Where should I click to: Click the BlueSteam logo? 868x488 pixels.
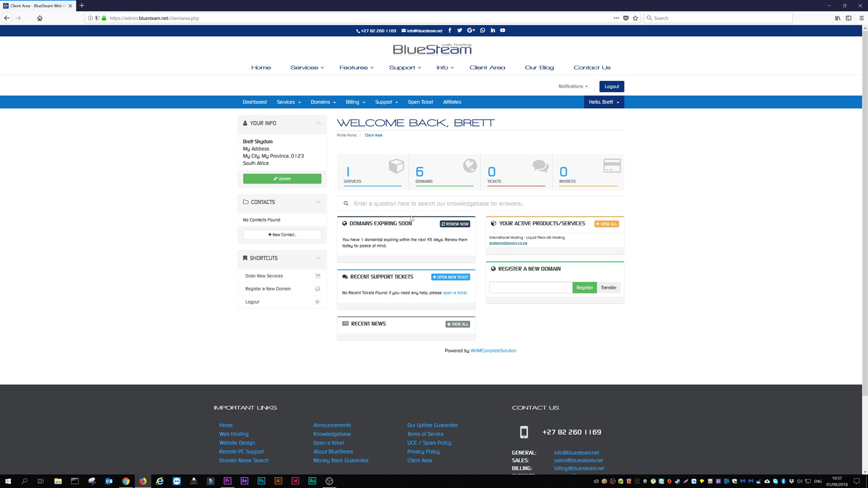point(432,49)
